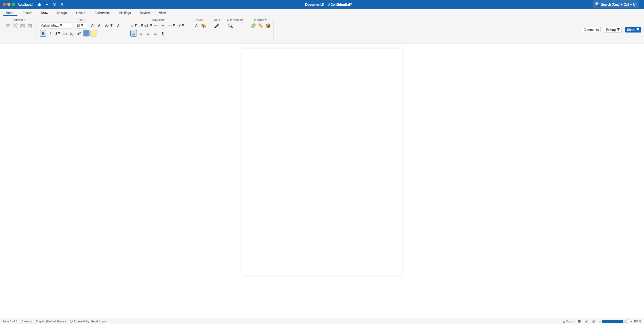
Task: Show paragraph marks with pilcrow icon
Action: click(162, 34)
